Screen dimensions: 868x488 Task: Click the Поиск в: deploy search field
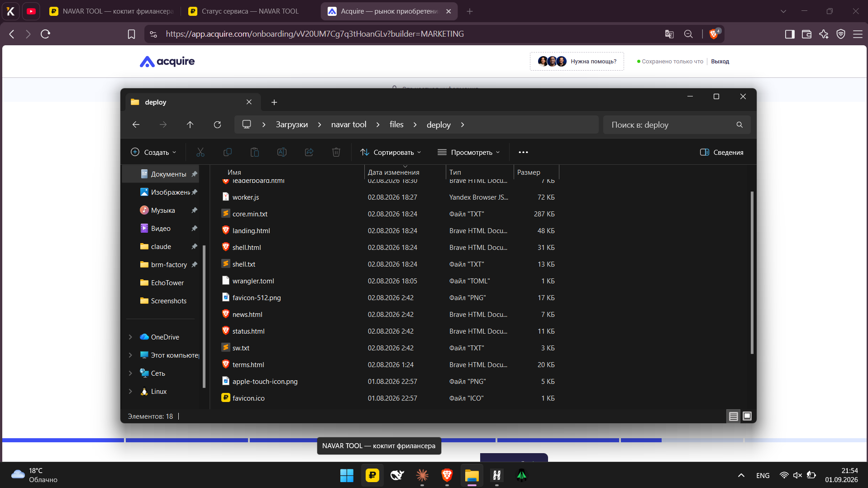pos(677,124)
